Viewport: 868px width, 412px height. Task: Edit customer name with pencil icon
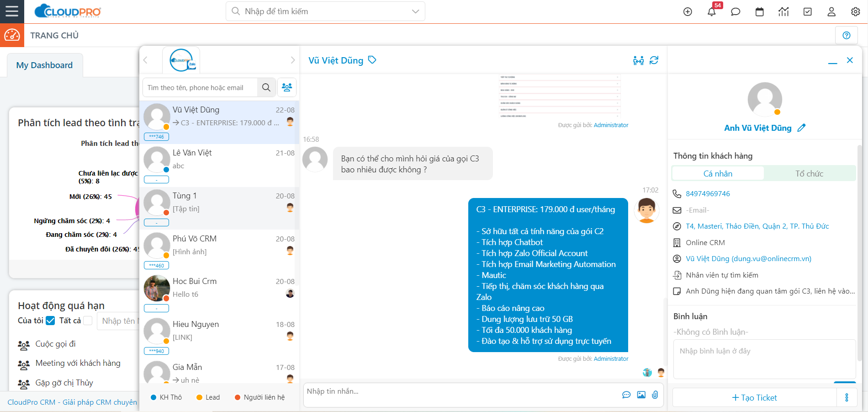802,128
